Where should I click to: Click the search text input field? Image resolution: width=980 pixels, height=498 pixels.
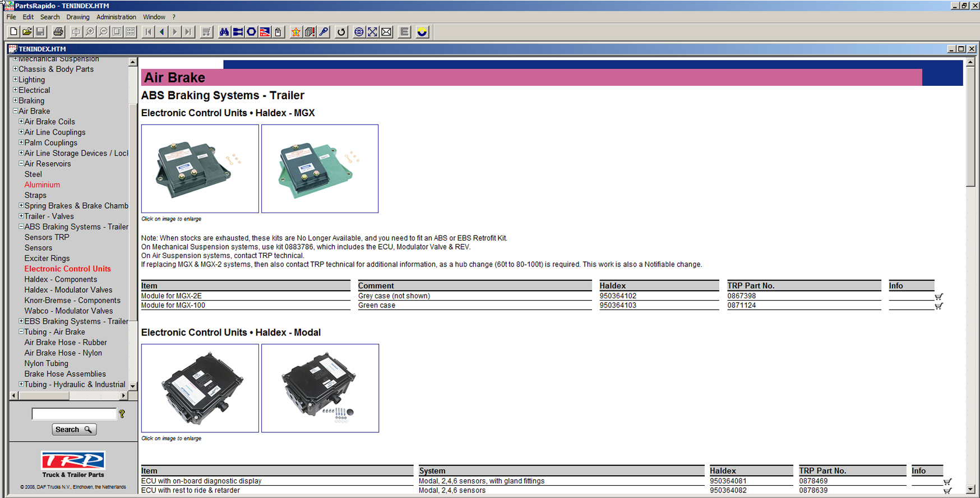[74, 414]
